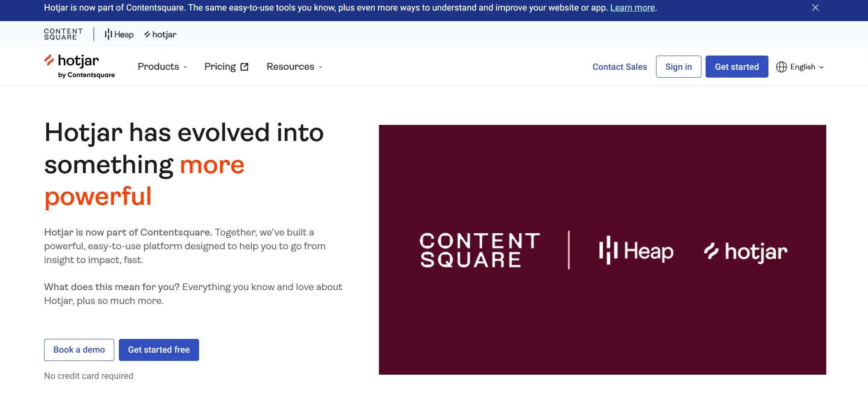Click the Book a demo button
Image resolution: width=868 pixels, height=405 pixels.
point(79,350)
